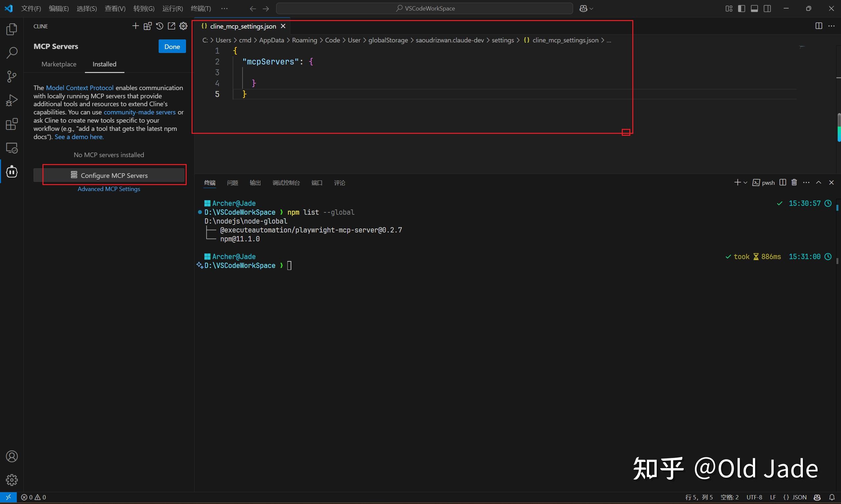Switch to the Marketplace tab
Screen dimensions: 841x504
(x=59, y=64)
